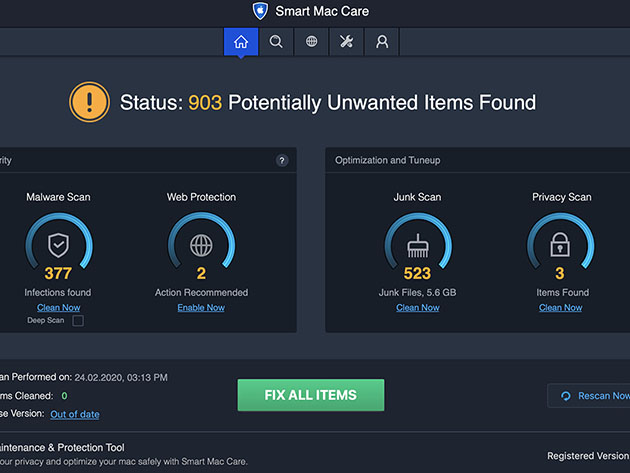
Task: Open the wrench Tools tab
Action: point(347,42)
